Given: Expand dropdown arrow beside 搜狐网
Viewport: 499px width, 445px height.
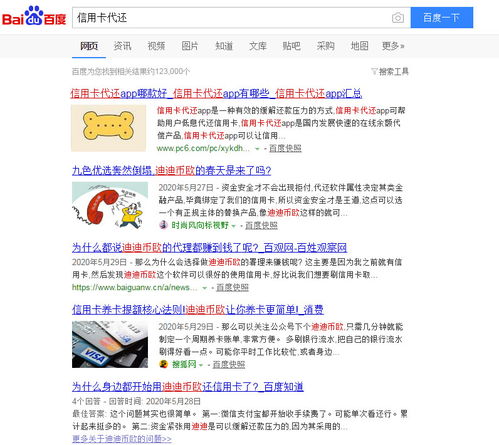Looking at the screenshot, I should coord(201,365).
